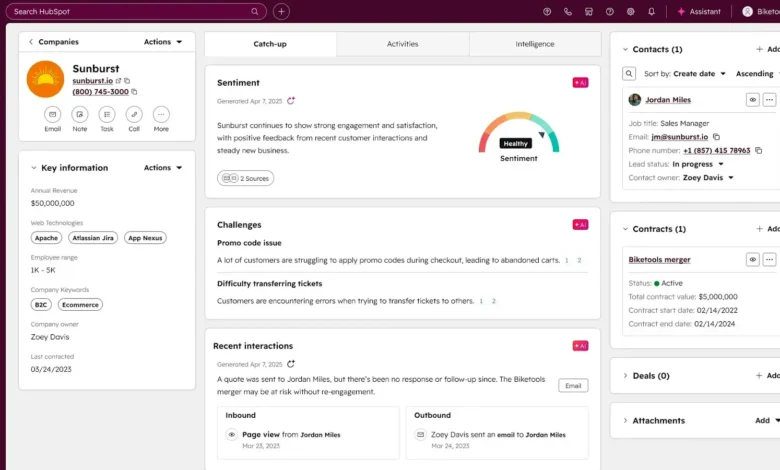Image resolution: width=780 pixels, height=470 pixels.
Task: Toggle preview eye for Biketools merger
Action: [752, 260]
